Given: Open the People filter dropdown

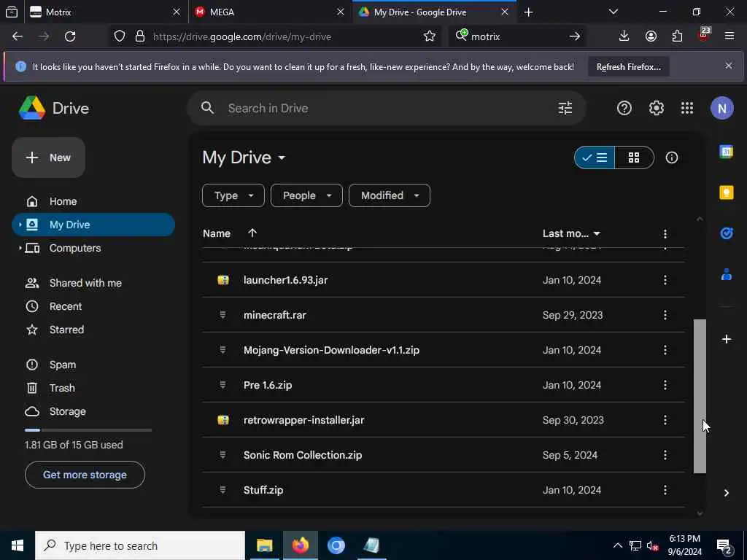Looking at the screenshot, I should pos(306,195).
